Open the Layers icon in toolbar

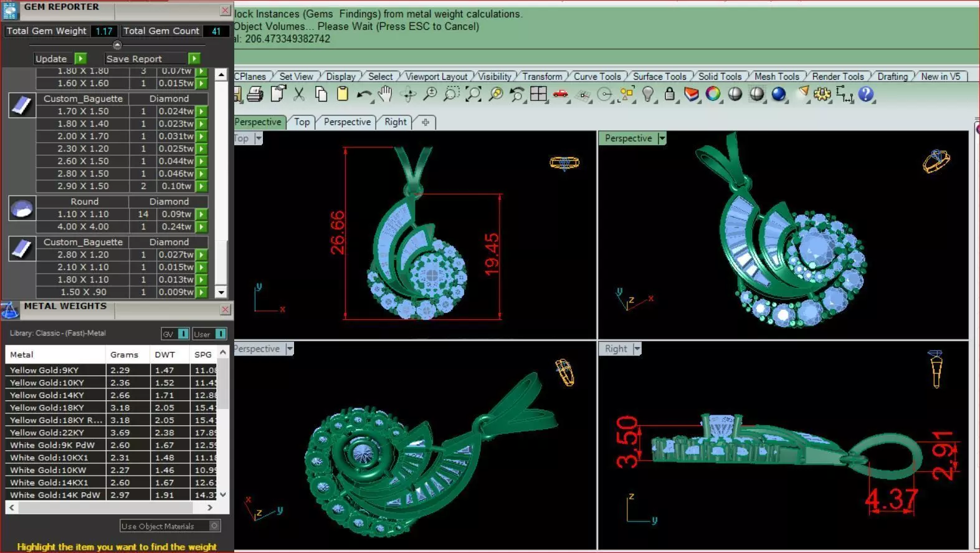pos(692,94)
